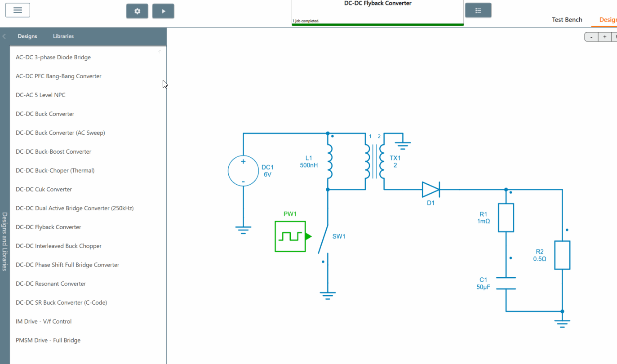Image resolution: width=617 pixels, height=364 pixels.
Task: Select the R2 resistor symbol
Action: pos(562,255)
